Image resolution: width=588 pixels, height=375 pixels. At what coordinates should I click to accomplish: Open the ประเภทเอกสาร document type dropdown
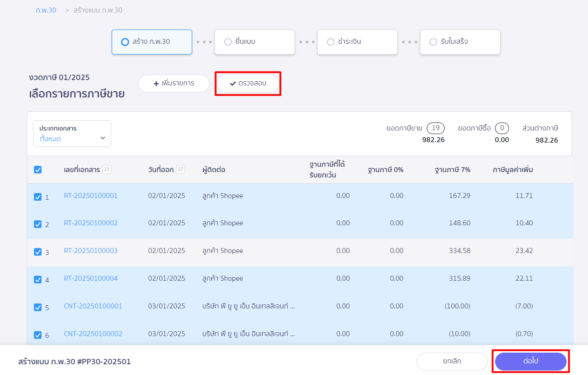tap(72, 134)
